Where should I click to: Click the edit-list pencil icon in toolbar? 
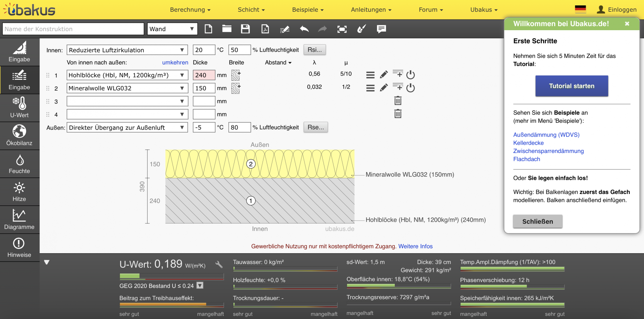coord(285,30)
